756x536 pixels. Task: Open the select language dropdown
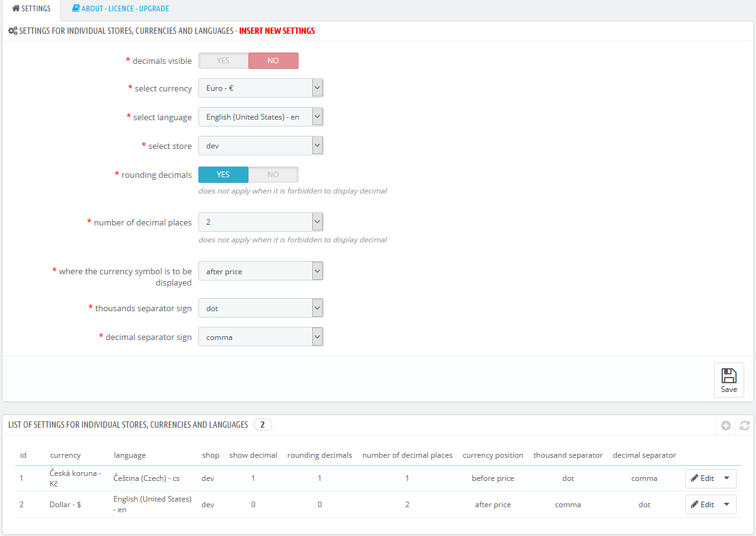click(x=261, y=117)
